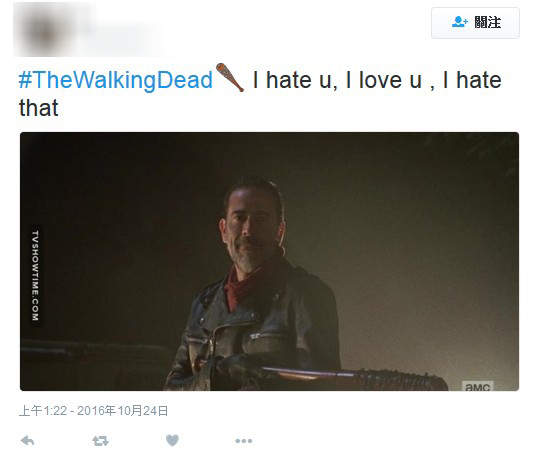Click the baseball bat emoji in the tweet
Viewport: 543px width, 461px height.
tap(230, 78)
